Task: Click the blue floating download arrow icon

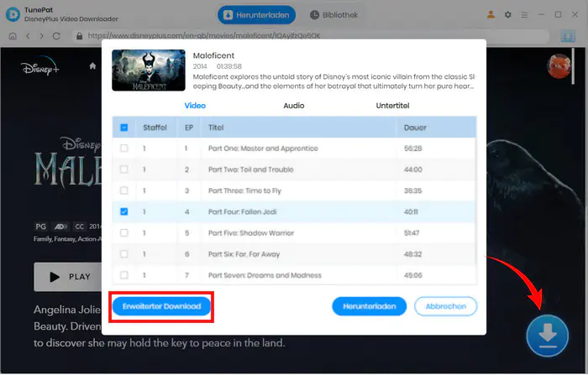Action: (547, 336)
